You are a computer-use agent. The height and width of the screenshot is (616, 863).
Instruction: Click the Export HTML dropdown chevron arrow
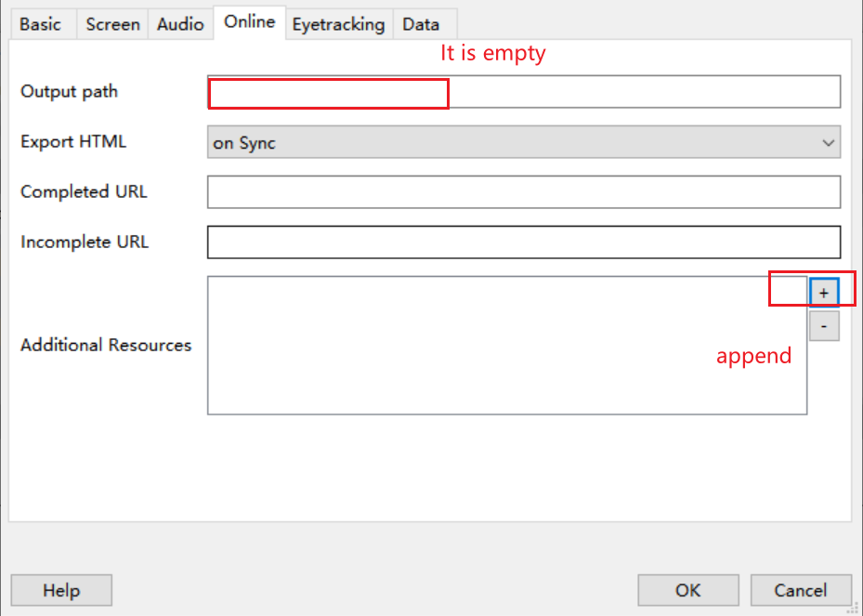[x=828, y=142]
